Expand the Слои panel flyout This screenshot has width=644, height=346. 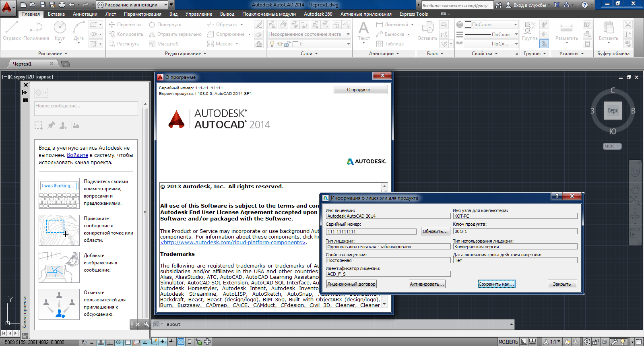click(309, 54)
